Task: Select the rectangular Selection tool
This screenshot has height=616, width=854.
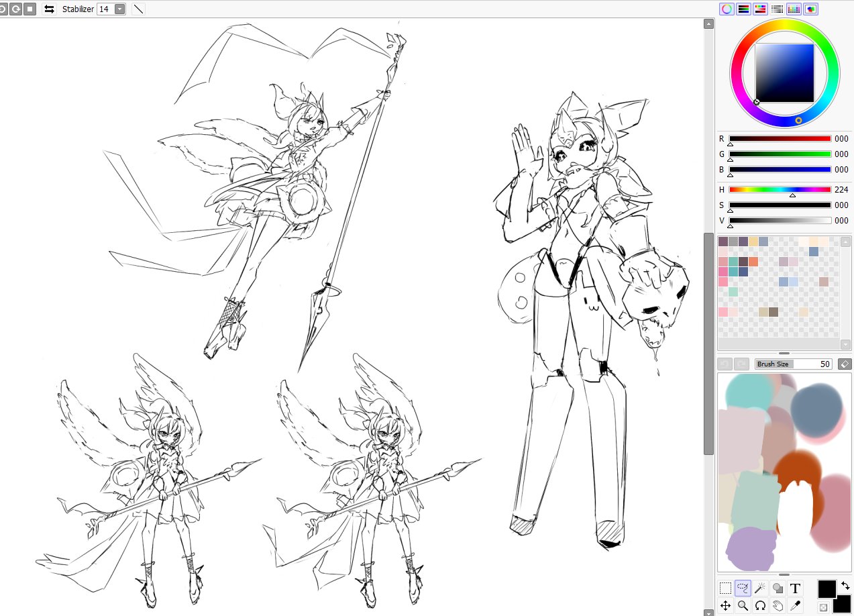Action: [725, 588]
